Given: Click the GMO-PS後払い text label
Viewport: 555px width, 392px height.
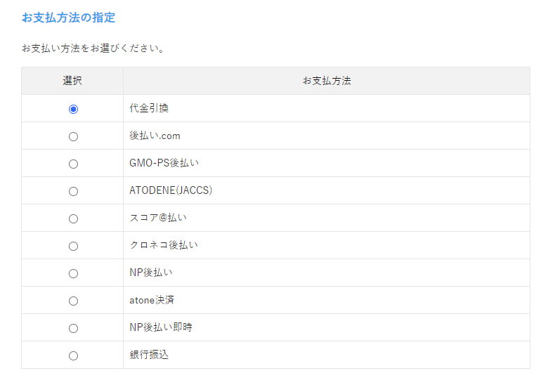Looking at the screenshot, I should 164,164.
